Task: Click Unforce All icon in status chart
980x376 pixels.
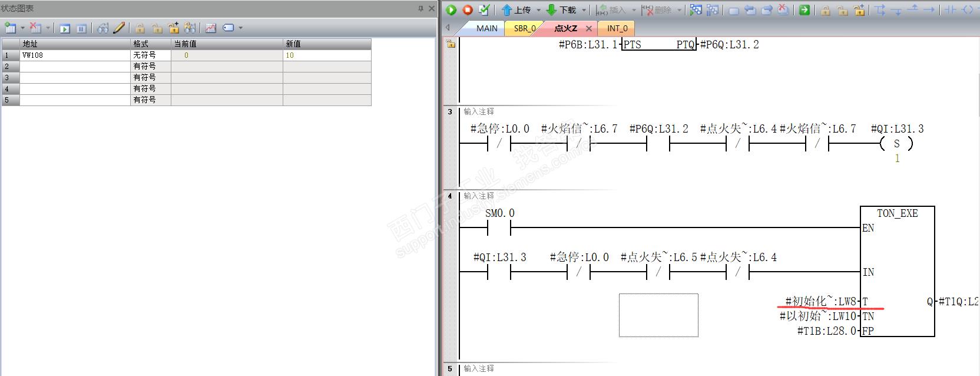Action: click(173, 28)
